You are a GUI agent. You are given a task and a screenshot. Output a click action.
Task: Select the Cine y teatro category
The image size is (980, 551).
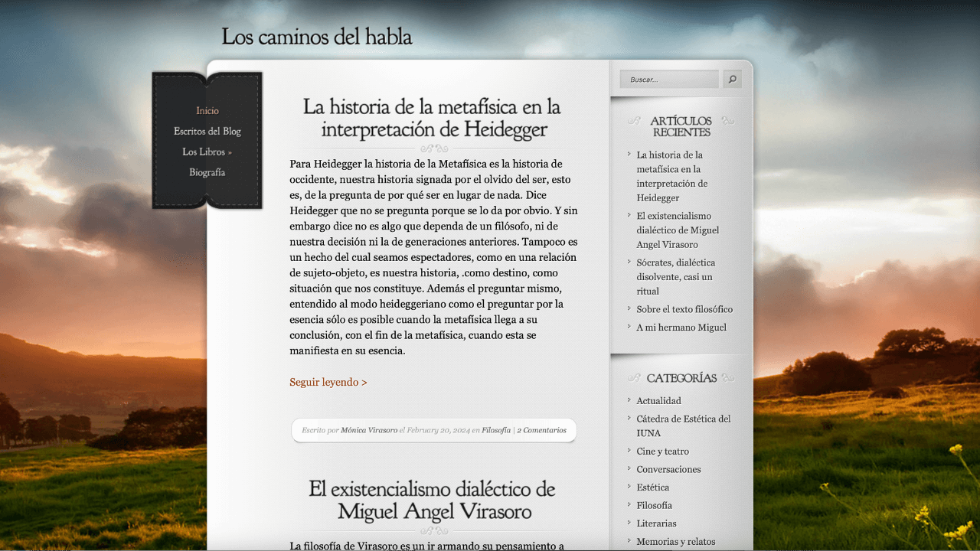[662, 452]
